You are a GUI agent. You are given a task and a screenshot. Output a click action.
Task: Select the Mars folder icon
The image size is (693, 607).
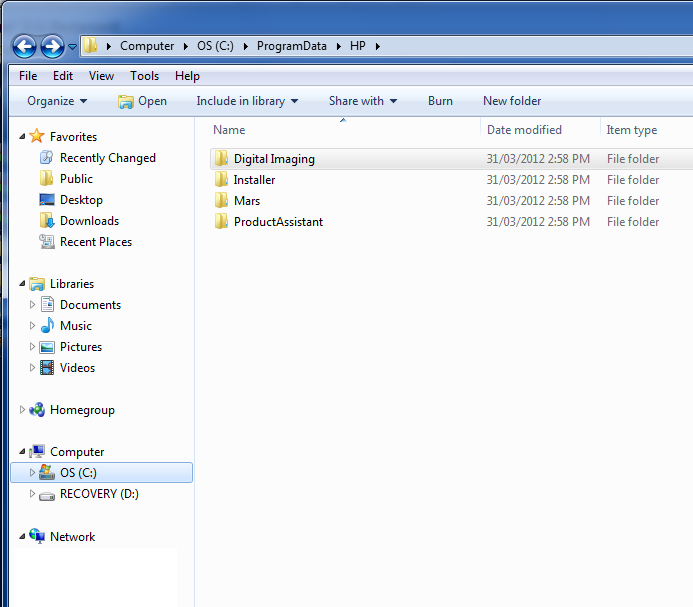[221, 200]
